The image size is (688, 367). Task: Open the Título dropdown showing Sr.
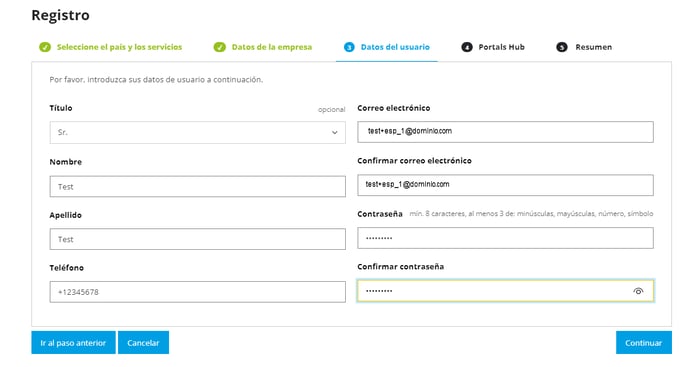click(197, 133)
